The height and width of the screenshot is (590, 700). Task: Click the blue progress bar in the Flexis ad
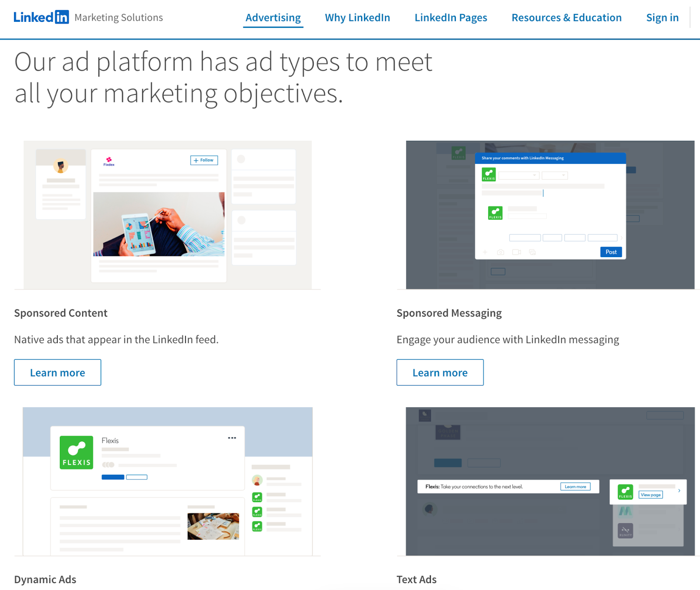point(112,477)
